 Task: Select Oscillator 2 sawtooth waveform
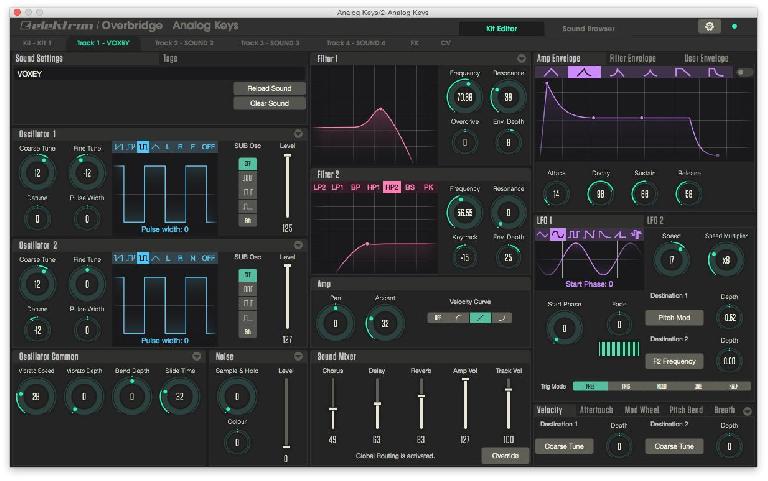point(119,258)
